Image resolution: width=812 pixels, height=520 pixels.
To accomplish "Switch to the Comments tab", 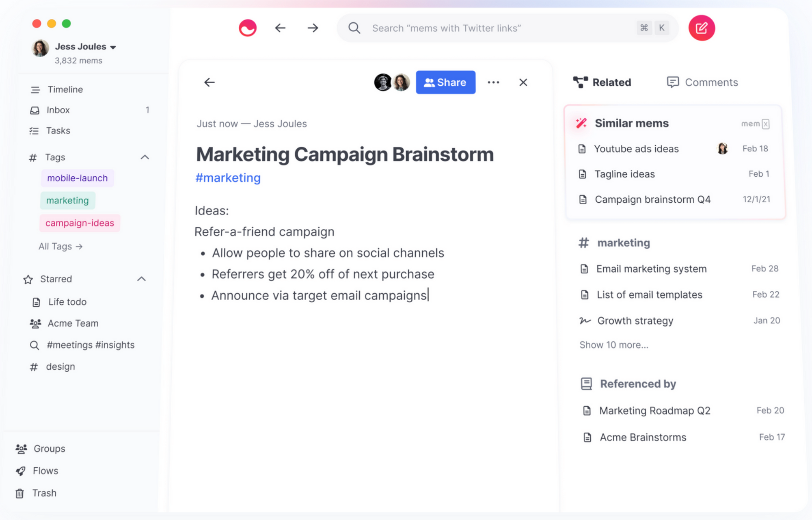I will (702, 82).
